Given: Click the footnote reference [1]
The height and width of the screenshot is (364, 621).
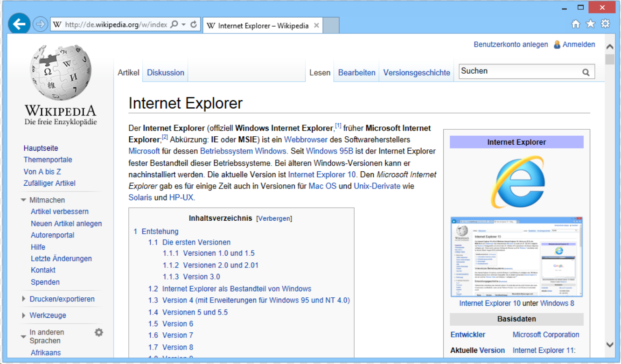Looking at the screenshot, I should pos(338,126).
